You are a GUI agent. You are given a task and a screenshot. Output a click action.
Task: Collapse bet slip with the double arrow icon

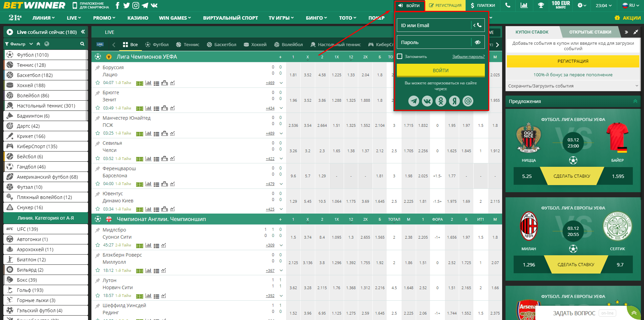pos(626,32)
